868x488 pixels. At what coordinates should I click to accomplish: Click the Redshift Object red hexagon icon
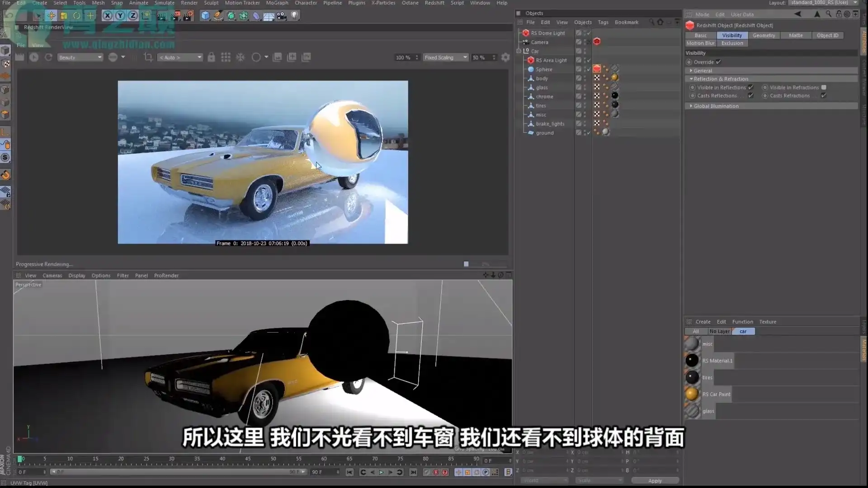pos(690,25)
